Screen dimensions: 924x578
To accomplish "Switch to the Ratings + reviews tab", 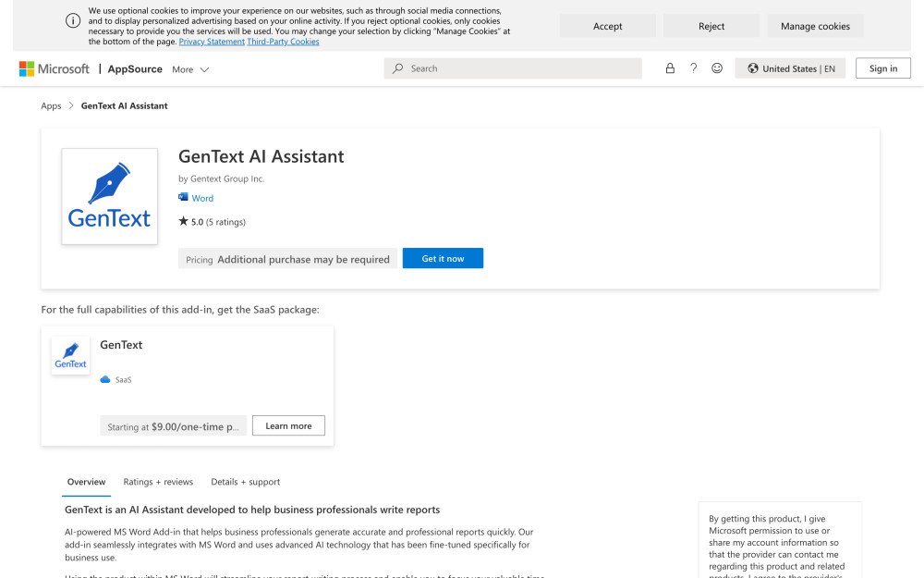I will point(158,482).
